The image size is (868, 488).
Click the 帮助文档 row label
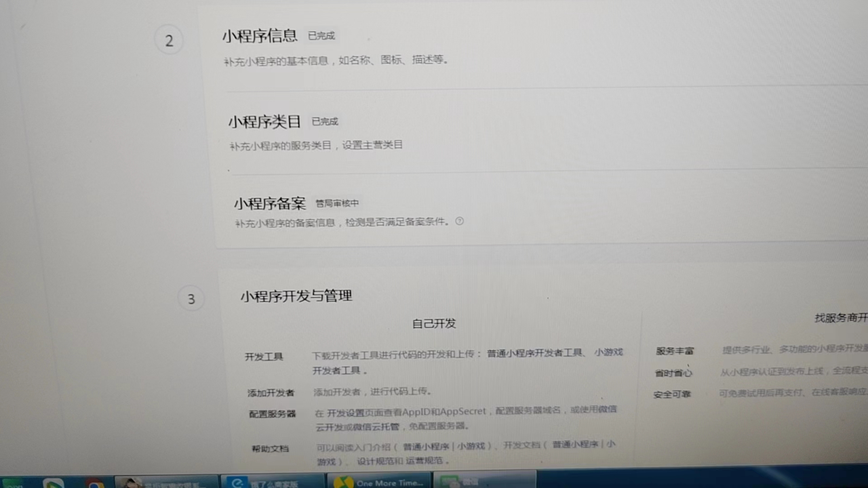[x=270, y=449]
